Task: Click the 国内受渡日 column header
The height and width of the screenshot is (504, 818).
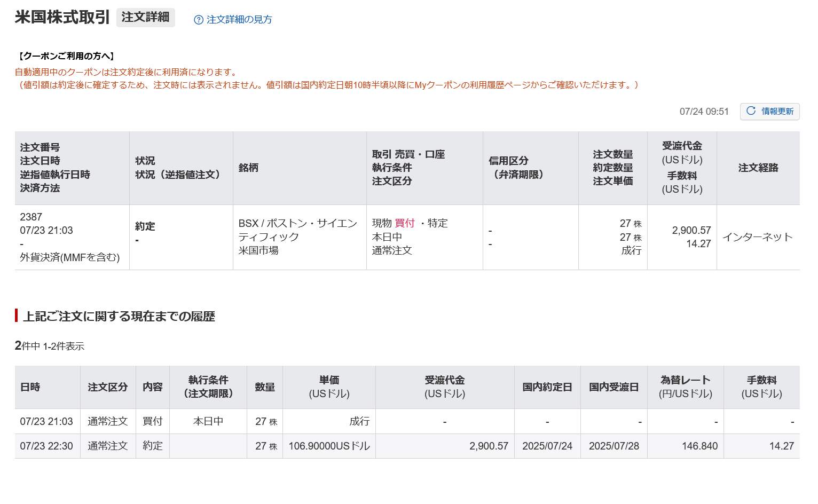Action: [614, 387]
